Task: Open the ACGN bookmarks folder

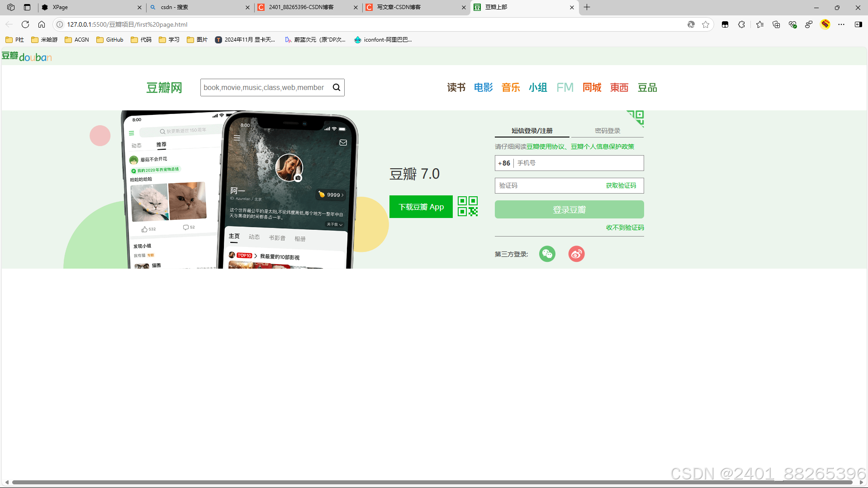Action: (77, 40)
